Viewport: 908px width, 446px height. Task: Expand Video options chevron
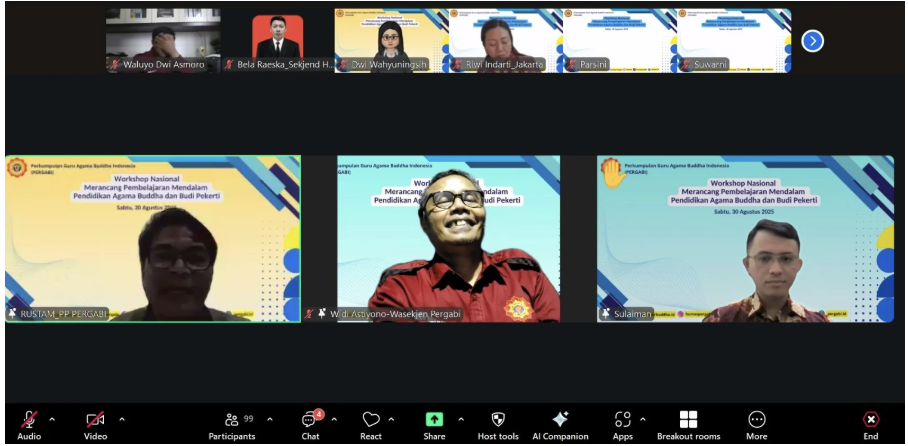pyautogui.click(x=122, y=419)
